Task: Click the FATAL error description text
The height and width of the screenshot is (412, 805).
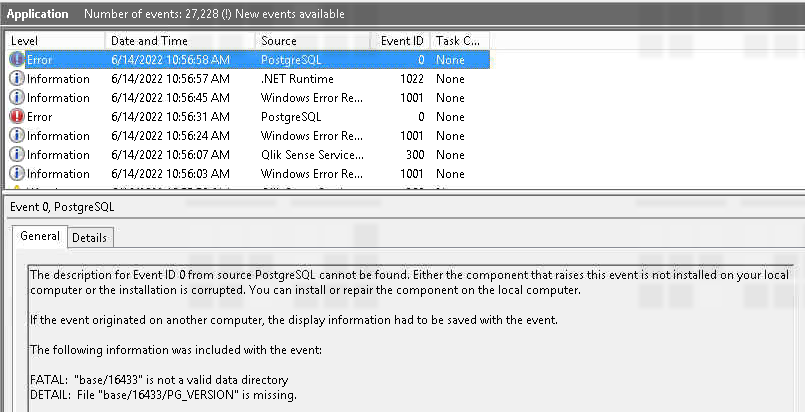Action: pos(161,380)
